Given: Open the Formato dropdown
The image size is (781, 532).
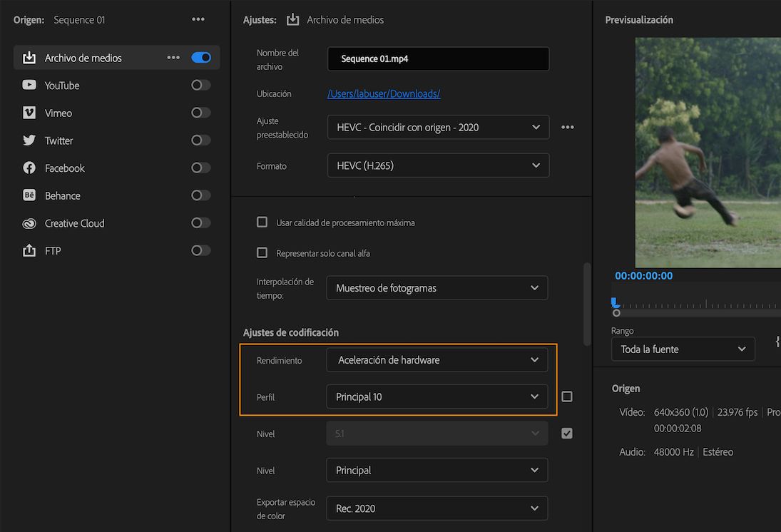Looking at the screenshot, I should point(437,165).
